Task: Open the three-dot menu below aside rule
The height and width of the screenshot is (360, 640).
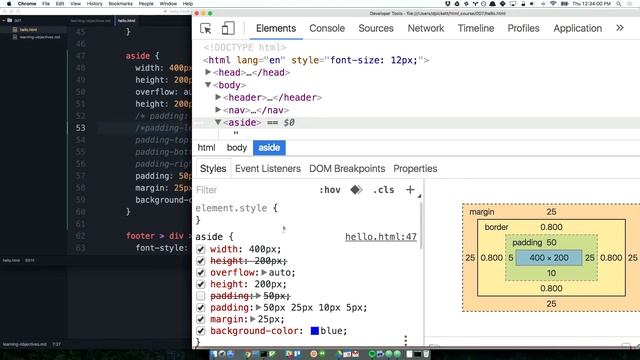Action: click(405, 340)
